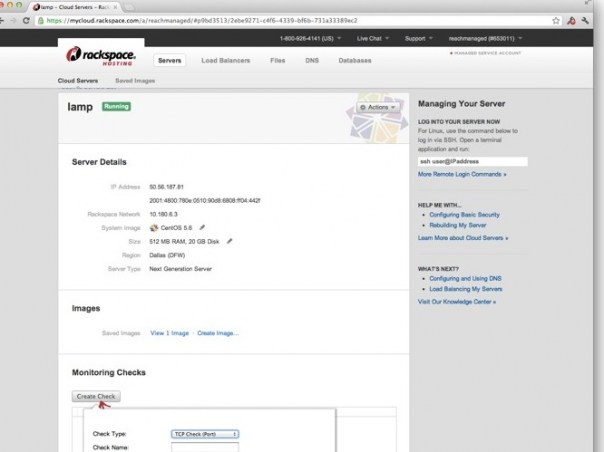Click the pencil icon beside 512 MB RAM size
The image size is (604, 452).
(229, 240)
